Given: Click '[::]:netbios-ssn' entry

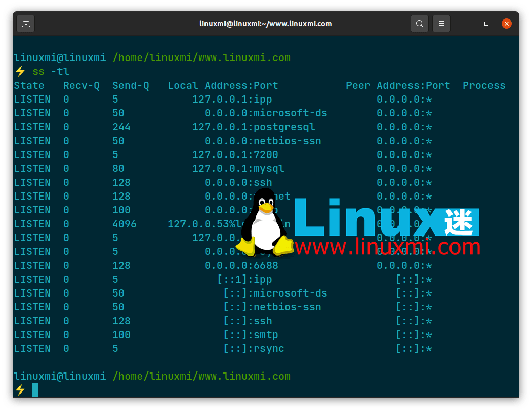Looking at the screenshot, I should click(x=272, y=307).
